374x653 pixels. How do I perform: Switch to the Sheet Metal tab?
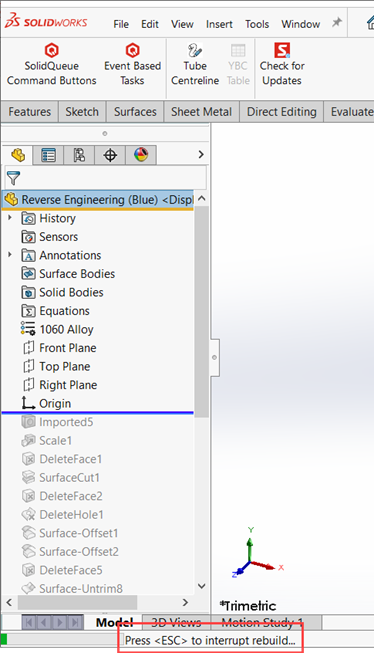click(201, 112)
